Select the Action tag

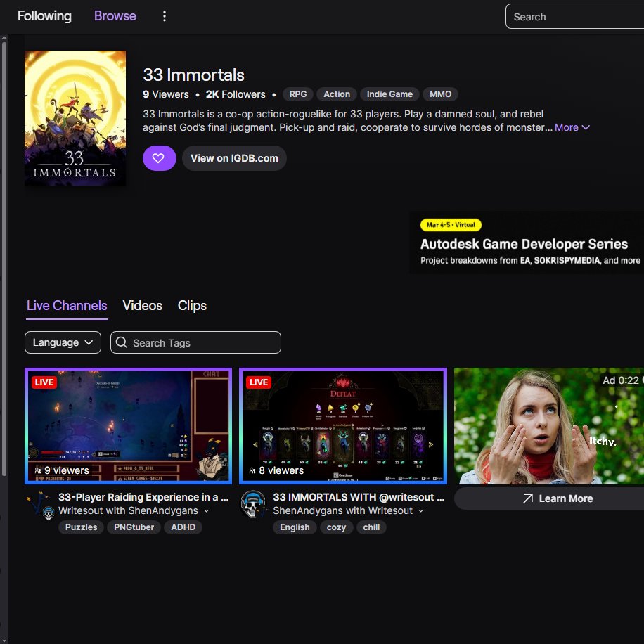(x=337, y=94)
